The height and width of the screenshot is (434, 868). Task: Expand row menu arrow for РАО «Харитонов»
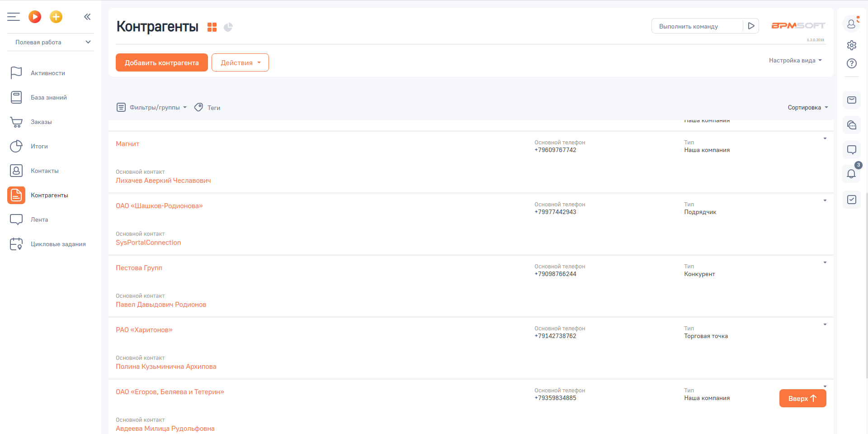pyautogui.click(x=825, y=324)
